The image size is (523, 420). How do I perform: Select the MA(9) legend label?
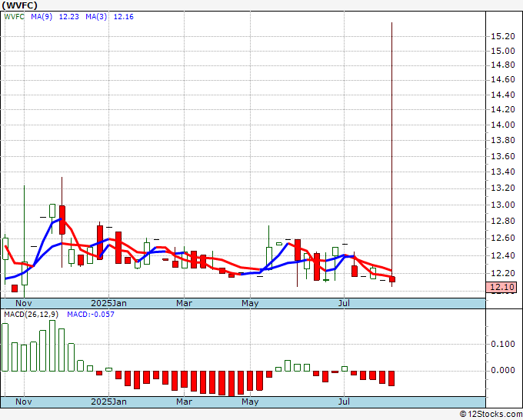[43, 18]
